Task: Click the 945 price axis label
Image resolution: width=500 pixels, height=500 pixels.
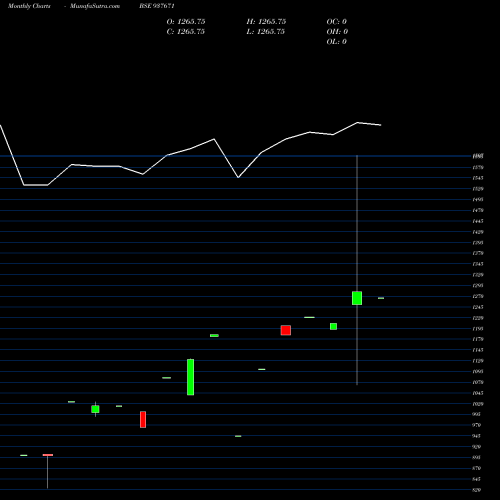Action: tap(477, 436)
